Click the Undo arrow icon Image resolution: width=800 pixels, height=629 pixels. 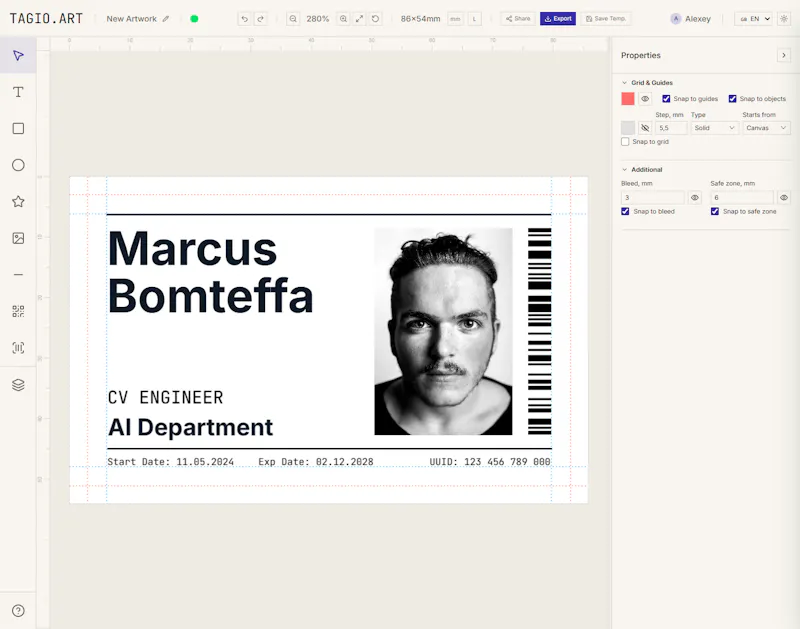click(x=245, y=19)
